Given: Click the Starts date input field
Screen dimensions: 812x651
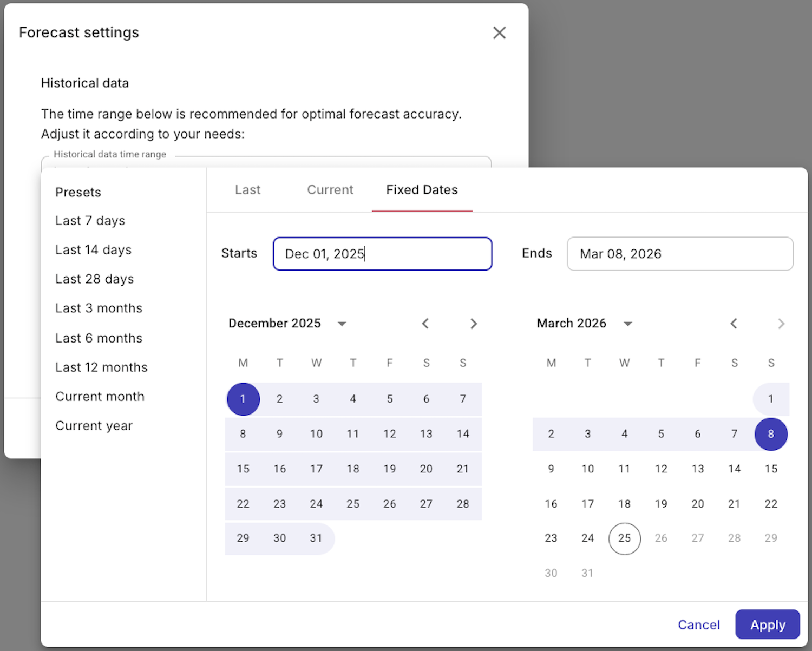Looking at the screenshot, I should [382, 253].
